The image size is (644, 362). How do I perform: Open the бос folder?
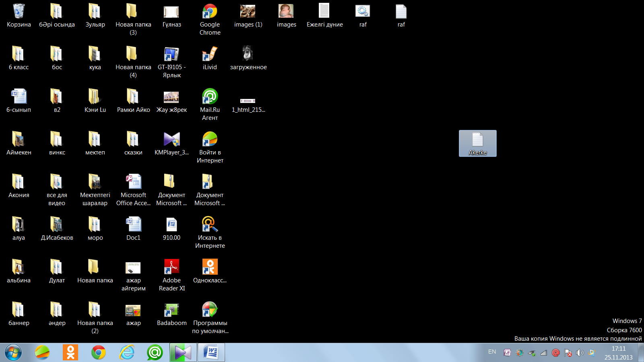[57, 59]
